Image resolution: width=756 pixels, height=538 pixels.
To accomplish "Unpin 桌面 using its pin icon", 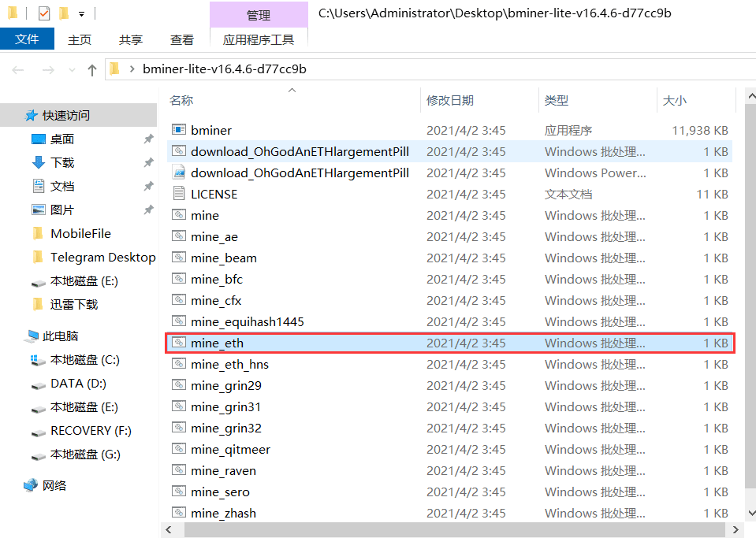I will [x=148, y=139].
